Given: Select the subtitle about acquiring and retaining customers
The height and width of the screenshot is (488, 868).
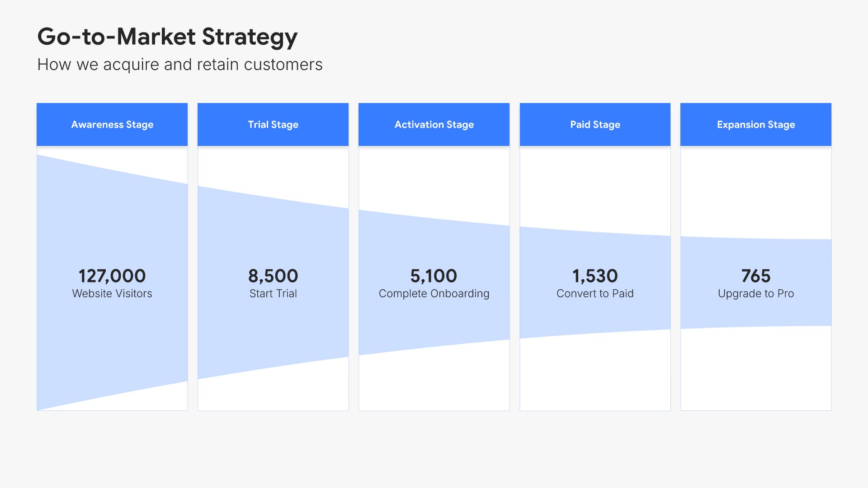Looking at the screenshot, I should [180, 65].
